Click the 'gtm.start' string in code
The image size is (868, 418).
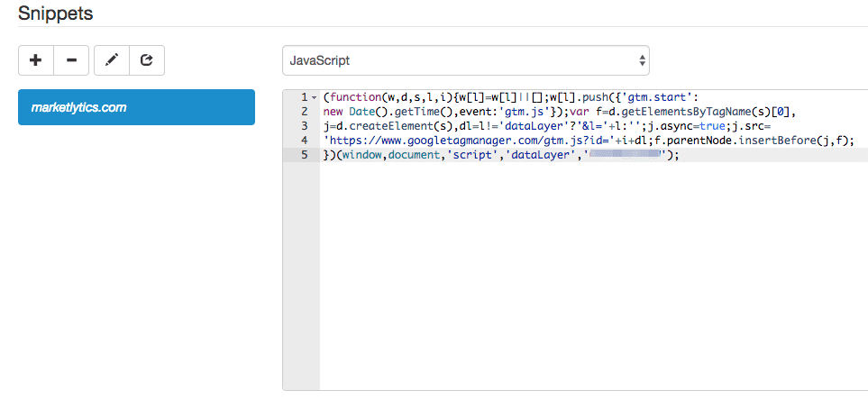click(658, 98)
